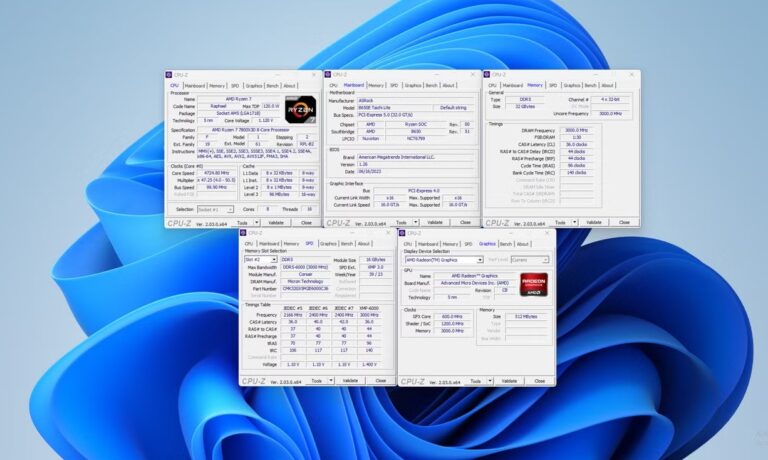Expand Tools arrow in Memory window
This screenshot has height=460, width=768.
[x=575, y=222]
